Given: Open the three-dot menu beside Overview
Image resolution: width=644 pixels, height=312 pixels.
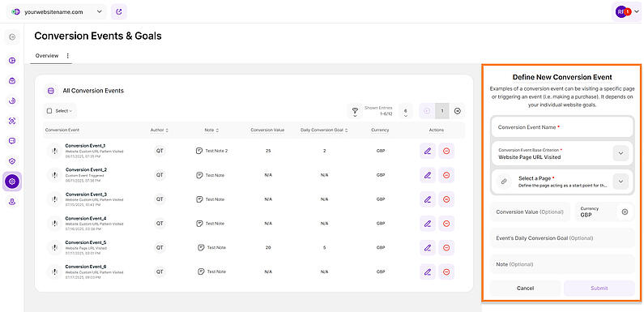Looking at the screenshot, I should pos(68,55).
